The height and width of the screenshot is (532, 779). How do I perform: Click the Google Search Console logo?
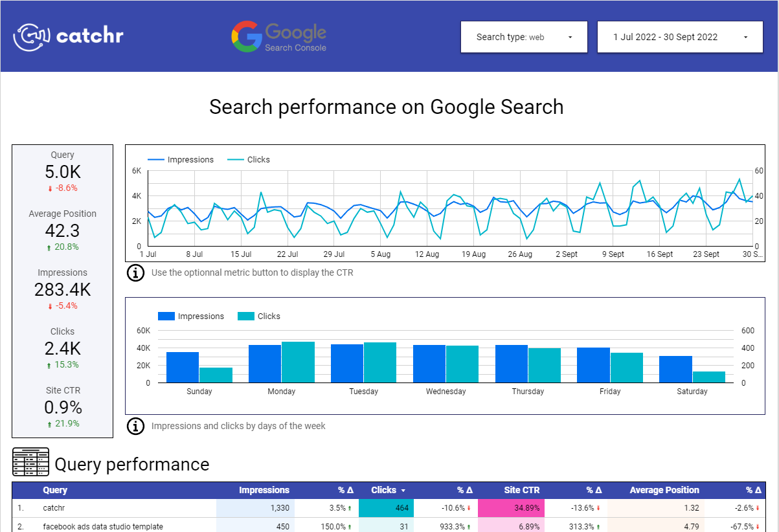coord(278,37)
